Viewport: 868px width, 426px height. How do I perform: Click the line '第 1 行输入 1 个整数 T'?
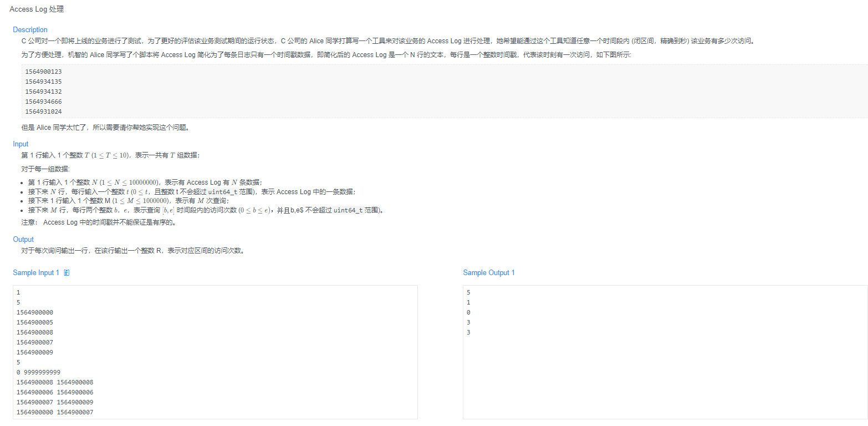110,155
